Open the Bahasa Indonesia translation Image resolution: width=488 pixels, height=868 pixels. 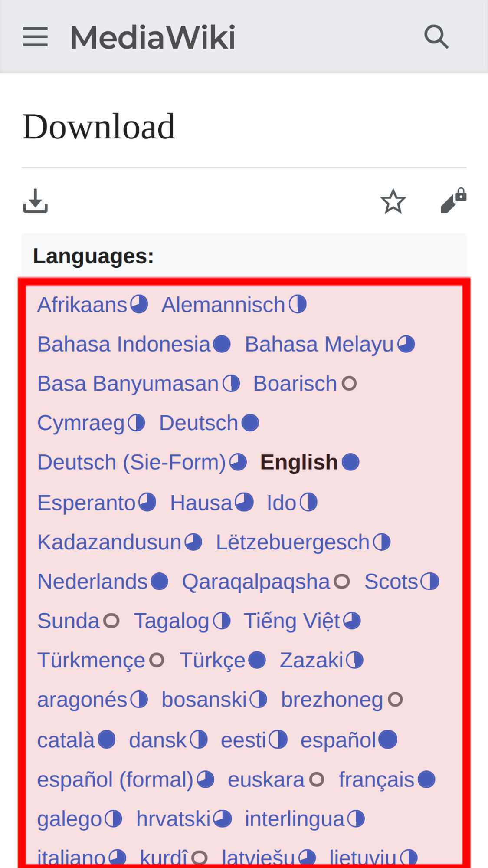124,344
